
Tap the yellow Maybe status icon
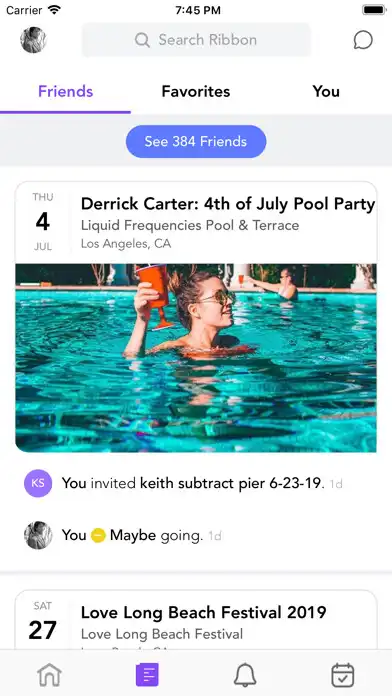(98, 536)
